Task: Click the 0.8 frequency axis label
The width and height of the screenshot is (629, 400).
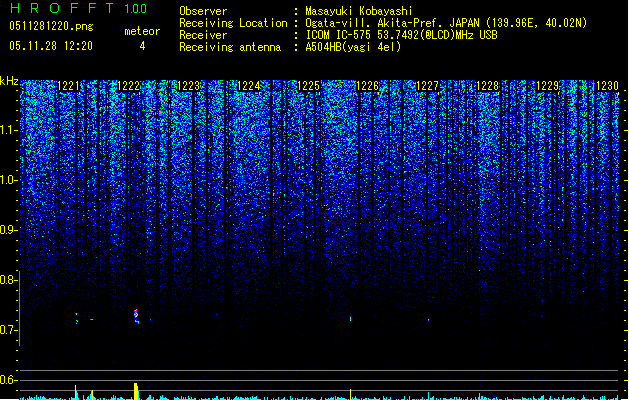Action: pos(8,280)
